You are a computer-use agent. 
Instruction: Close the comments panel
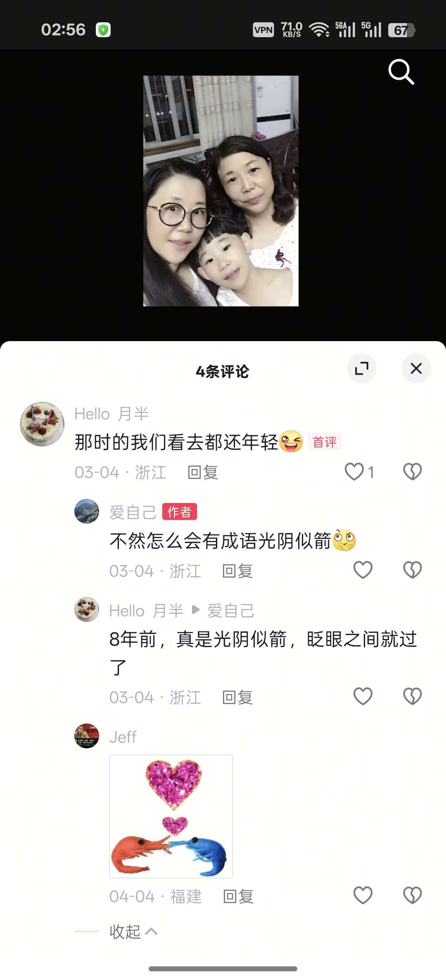pos(416,368)
